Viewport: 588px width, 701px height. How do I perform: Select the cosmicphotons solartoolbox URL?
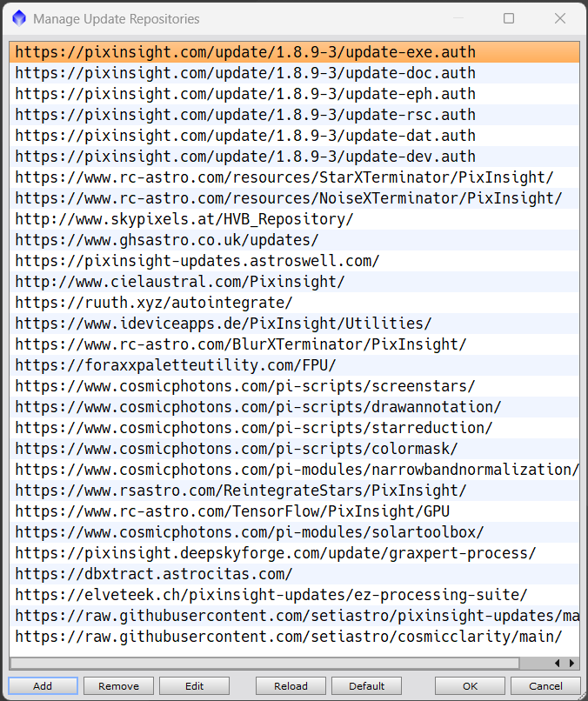[x=294, y=532]
